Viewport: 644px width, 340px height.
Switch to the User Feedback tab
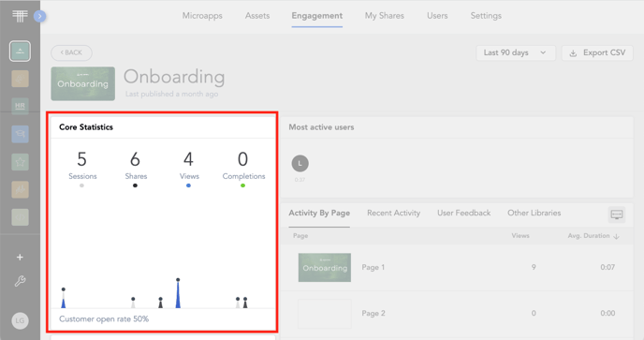pyautogui.click(x=463, y=213)
